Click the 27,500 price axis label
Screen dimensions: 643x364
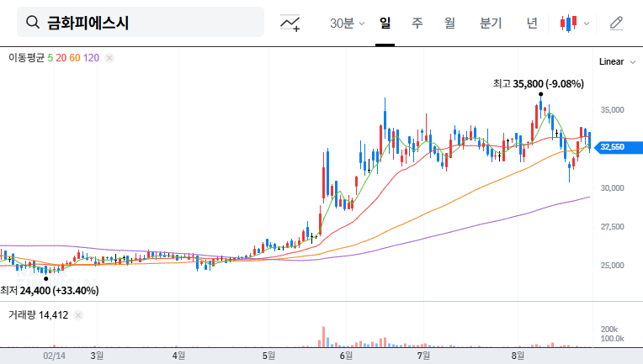[612, 227]
